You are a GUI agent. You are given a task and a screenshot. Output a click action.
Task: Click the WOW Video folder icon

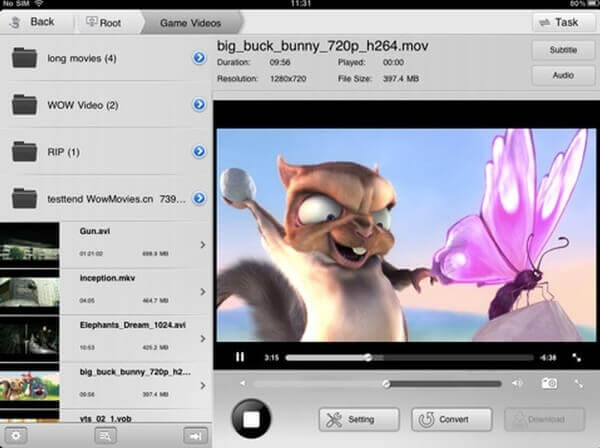pos(24,104)
